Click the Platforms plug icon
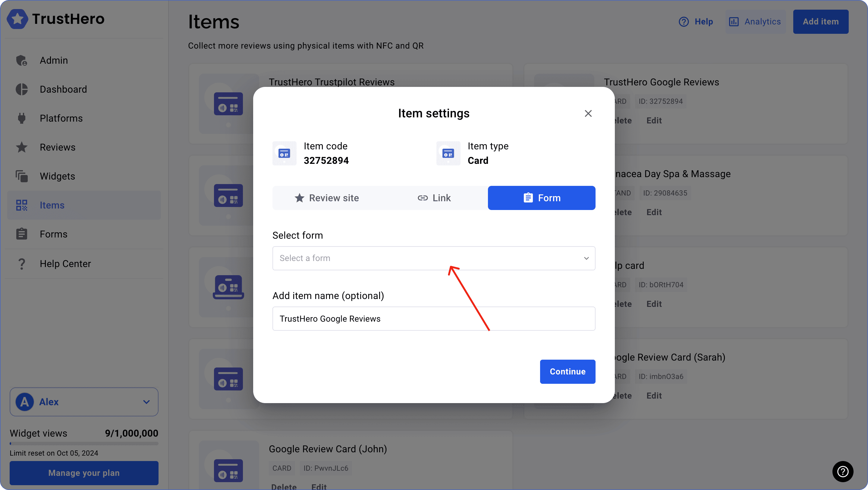 (x=22, y=118)
